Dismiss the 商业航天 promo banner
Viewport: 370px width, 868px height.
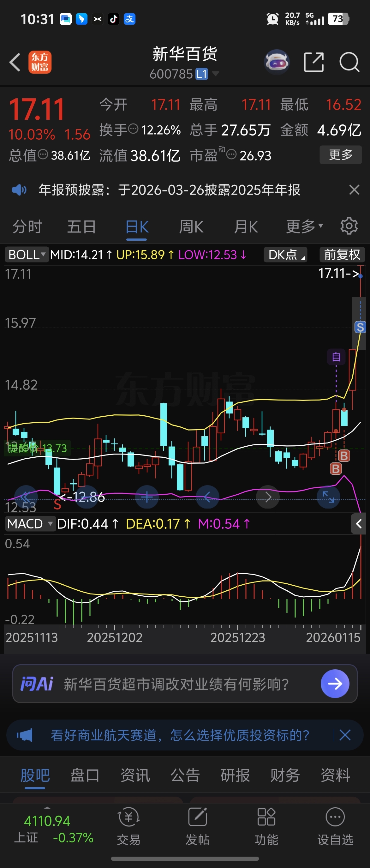345,735
